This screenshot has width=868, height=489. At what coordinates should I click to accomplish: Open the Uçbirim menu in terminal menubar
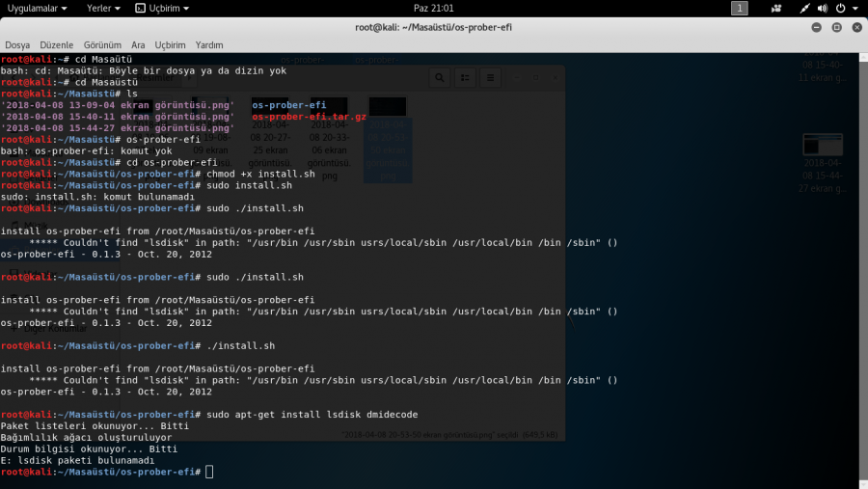(x=170, y=45)
